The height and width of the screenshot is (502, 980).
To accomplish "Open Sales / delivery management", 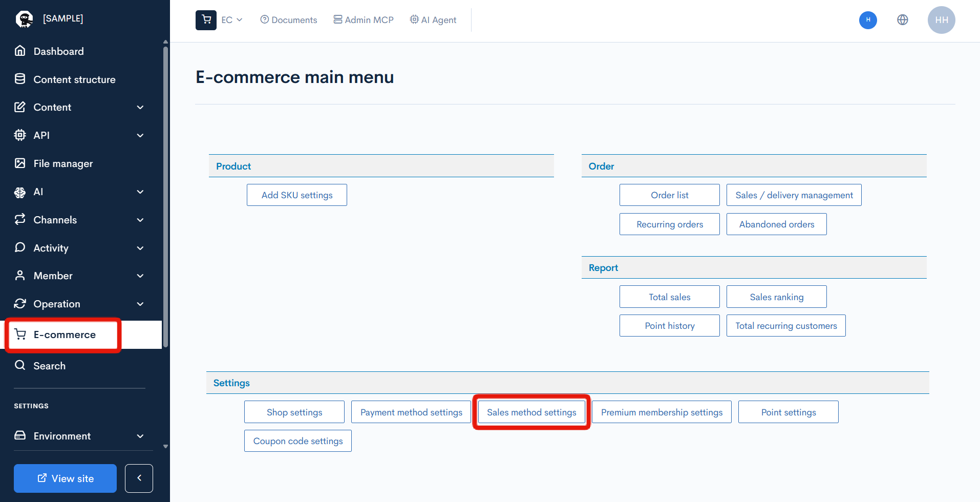I will click(x=794, y=195).
